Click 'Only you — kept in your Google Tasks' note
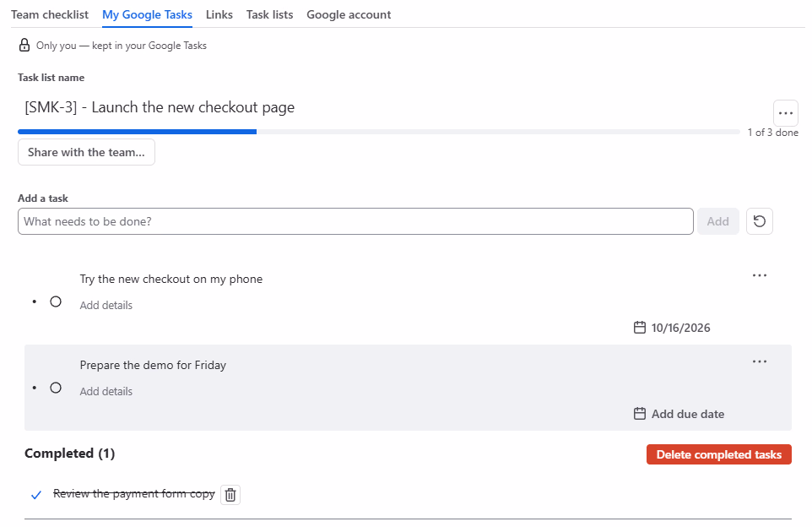812x527 pixels. 122,46
